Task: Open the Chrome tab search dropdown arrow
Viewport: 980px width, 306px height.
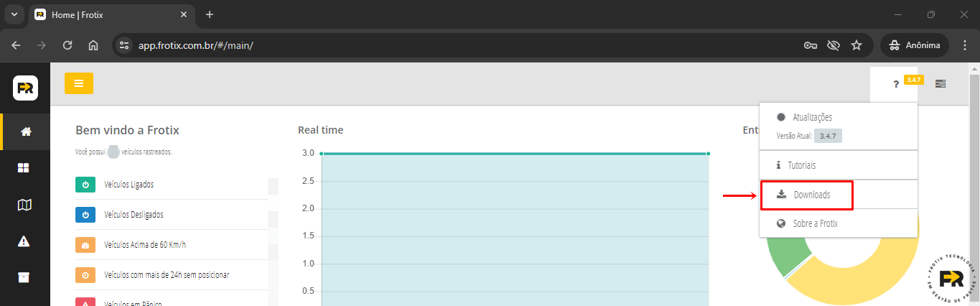Action: (14, 14)
